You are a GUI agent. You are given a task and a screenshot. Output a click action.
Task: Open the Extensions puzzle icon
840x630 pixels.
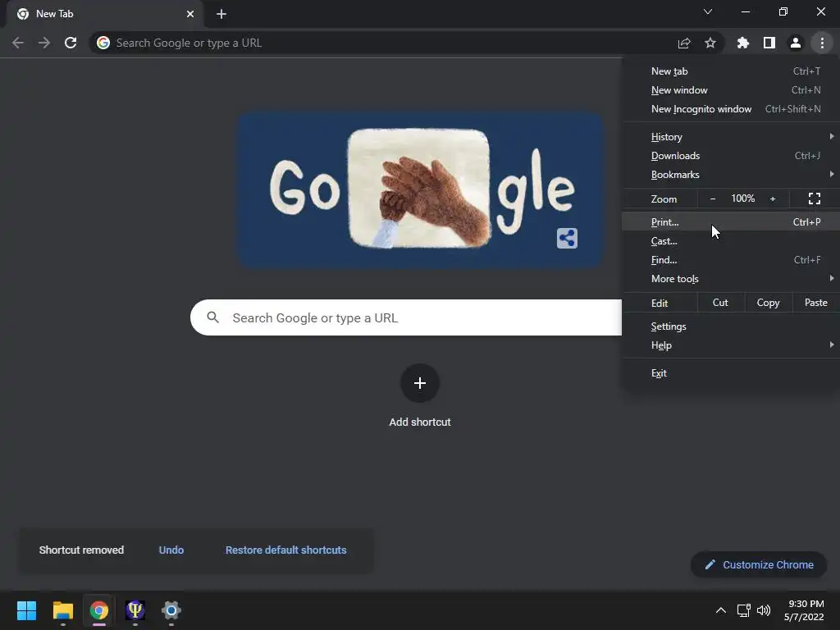(x=743, y=43)
